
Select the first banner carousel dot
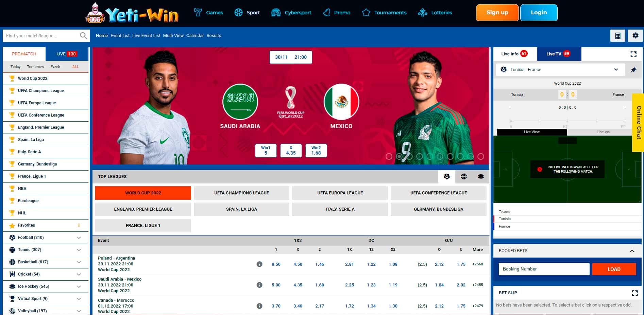coord(389,156)
